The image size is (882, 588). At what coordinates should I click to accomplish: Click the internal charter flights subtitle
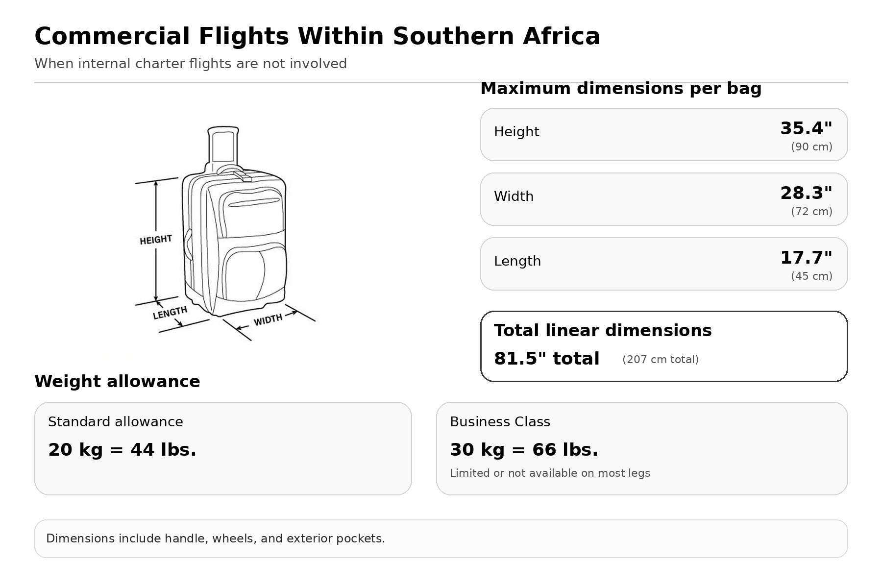(x=191, y=64)
